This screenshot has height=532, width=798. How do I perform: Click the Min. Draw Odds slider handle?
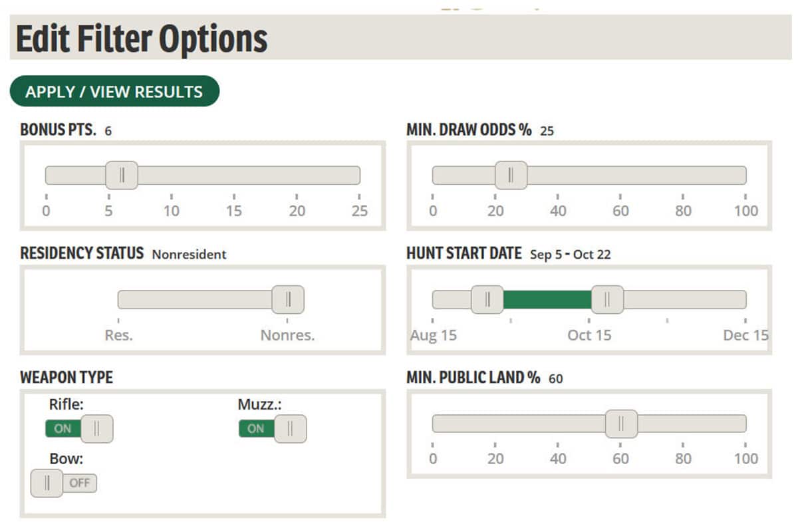tap(511, 176)
